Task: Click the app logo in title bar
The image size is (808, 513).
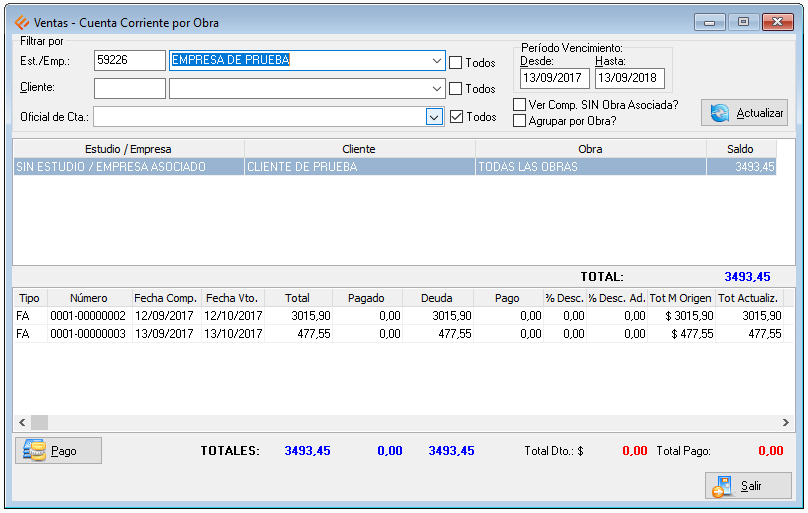Action: click(x=21, y=22)
